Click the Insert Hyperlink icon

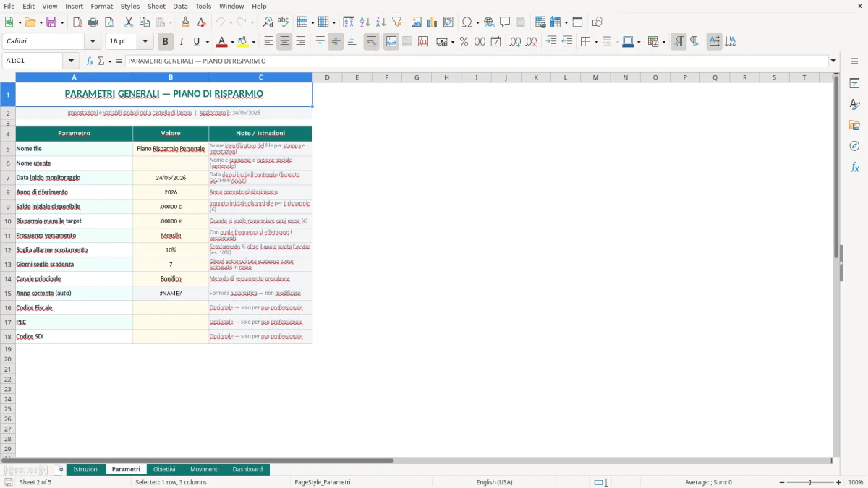pyautogui.click(x=490, y=22)
